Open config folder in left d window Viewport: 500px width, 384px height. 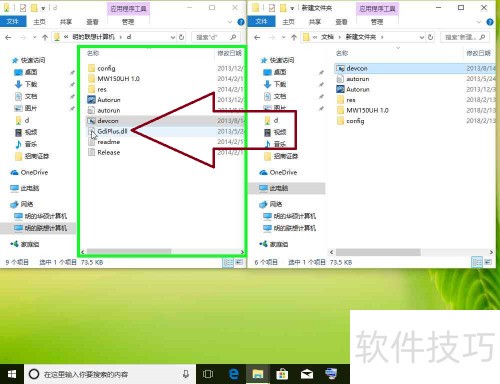(x=102, y=68)
